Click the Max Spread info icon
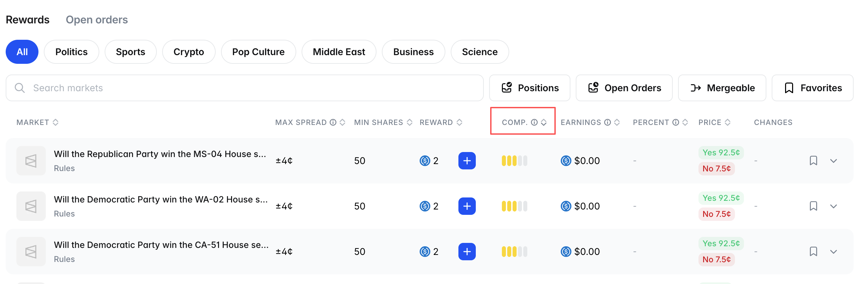868x284 pixels. (333, 122)
